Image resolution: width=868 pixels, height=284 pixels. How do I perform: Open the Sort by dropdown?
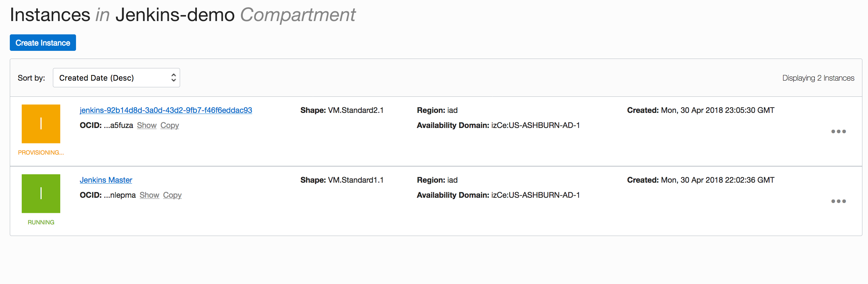(x=116, y=78)
